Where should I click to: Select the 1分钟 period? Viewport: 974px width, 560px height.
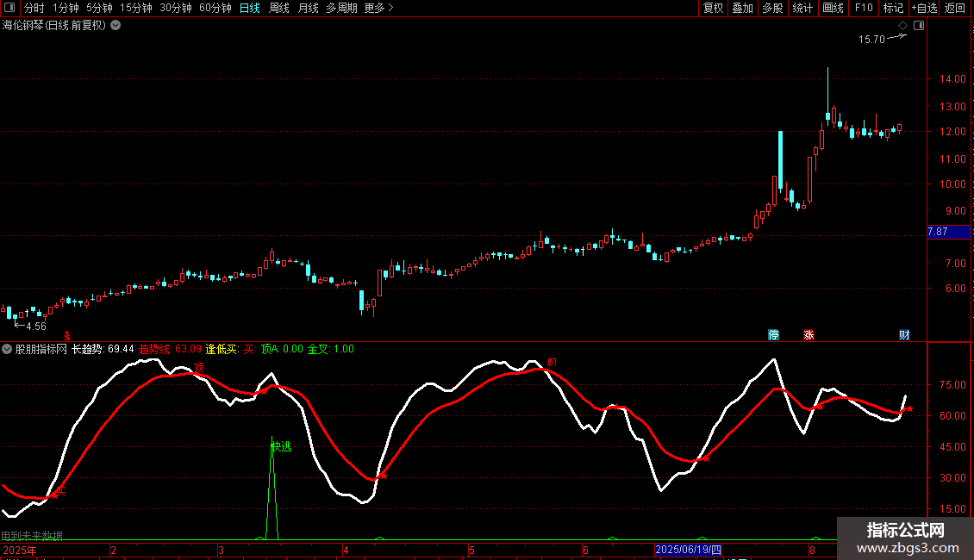coord(66,8)
